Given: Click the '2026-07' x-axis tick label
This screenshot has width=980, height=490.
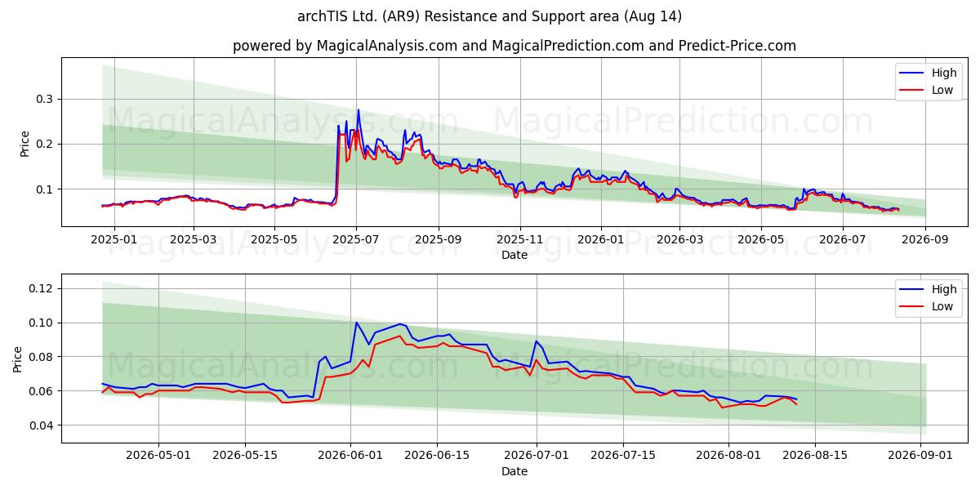Looking at the screenshot, I should pos(842,239).
